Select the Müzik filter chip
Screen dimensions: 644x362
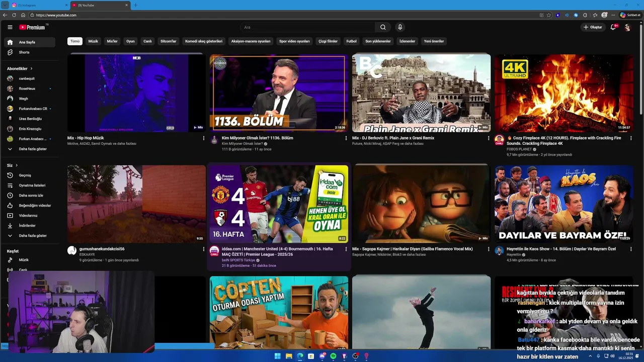(x=93, y=41)
